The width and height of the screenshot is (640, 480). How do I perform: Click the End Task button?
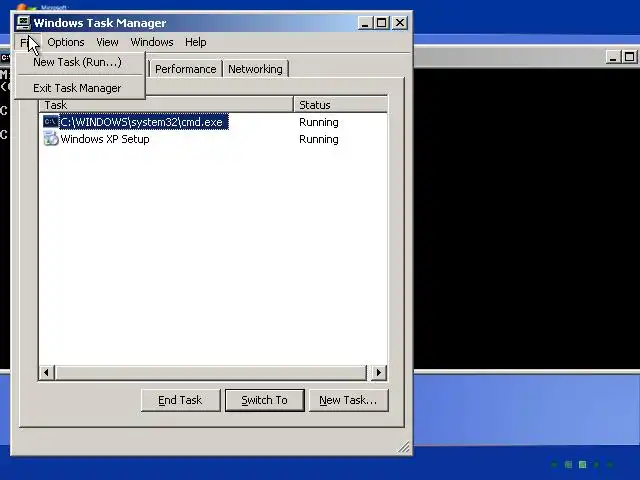click(180, 400)
